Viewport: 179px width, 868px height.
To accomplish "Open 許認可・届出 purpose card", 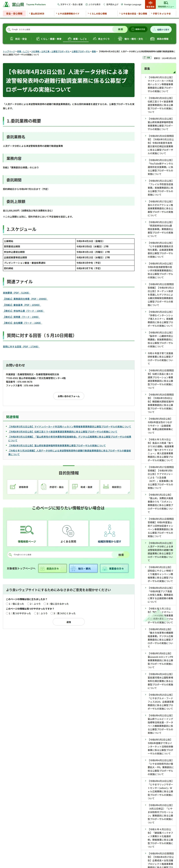I will 53,487.
